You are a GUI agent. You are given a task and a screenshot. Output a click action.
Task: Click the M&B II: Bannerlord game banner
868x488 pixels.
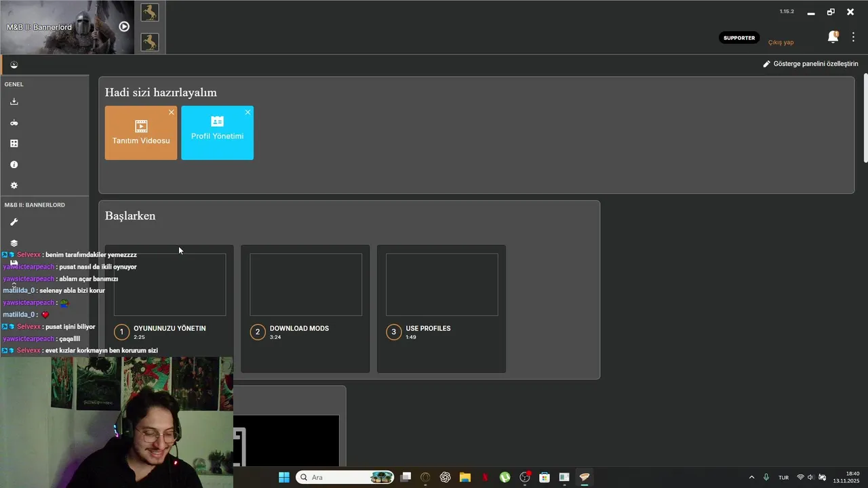tap(67, 27)
